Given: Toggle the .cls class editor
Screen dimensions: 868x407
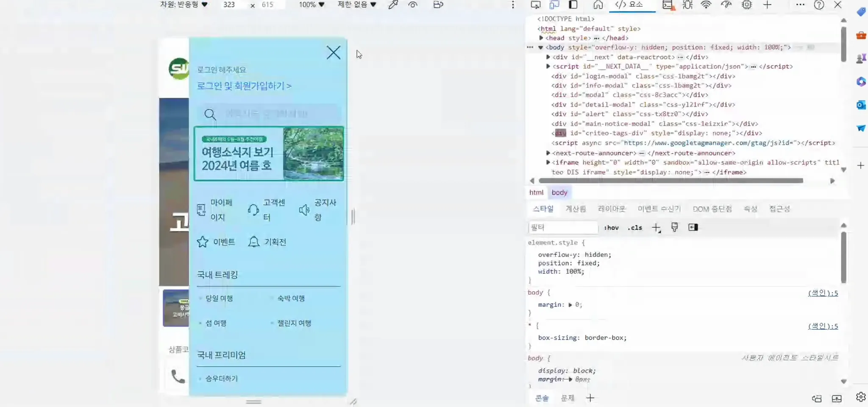Looking at the screenshot, I should click(634, 228).
